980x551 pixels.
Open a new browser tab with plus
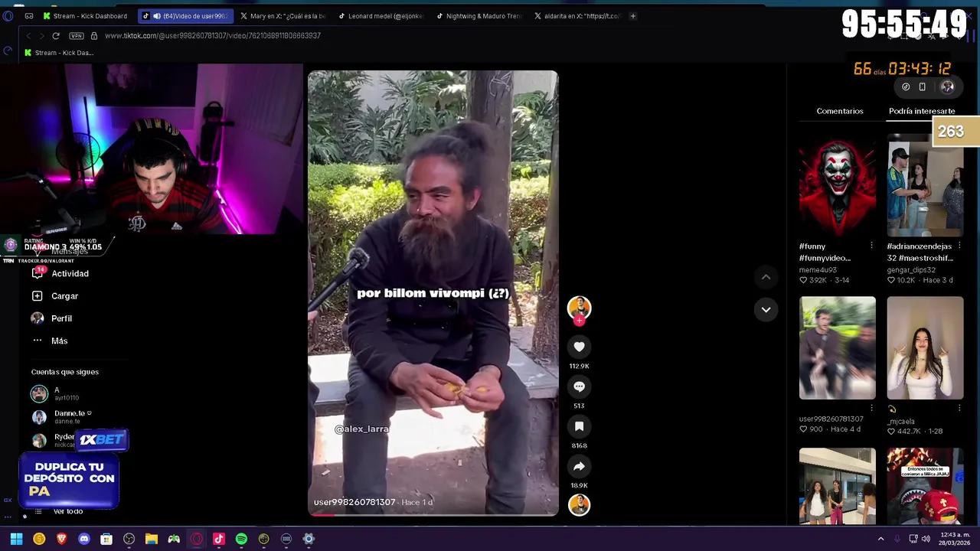coord(632,15)
